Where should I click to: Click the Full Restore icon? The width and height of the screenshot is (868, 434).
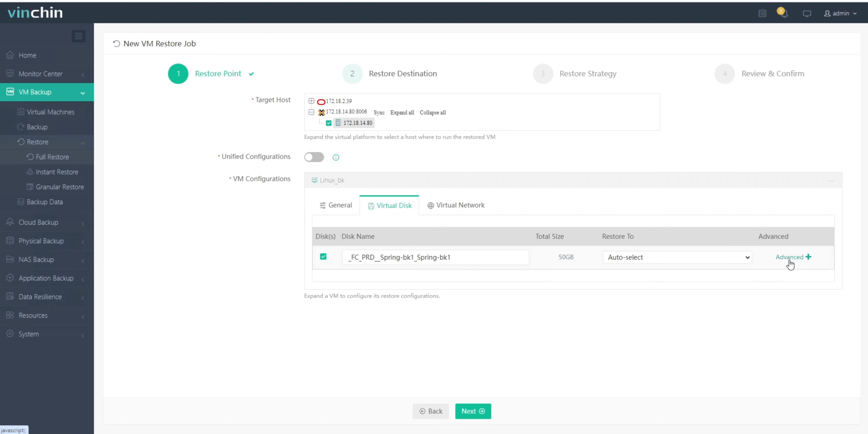(30, 157)
